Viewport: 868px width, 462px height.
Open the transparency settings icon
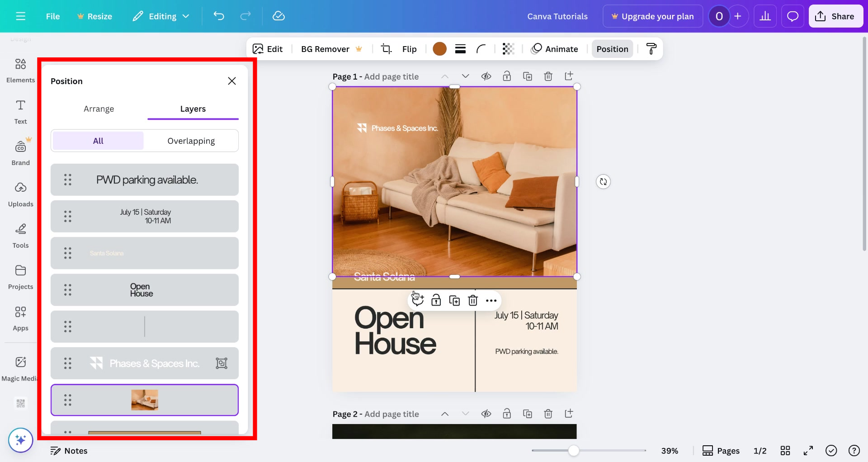coord(508,49)
